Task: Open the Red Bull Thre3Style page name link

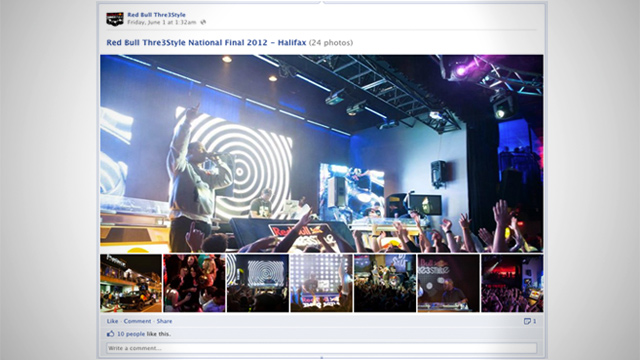Action: pos(156,15)
